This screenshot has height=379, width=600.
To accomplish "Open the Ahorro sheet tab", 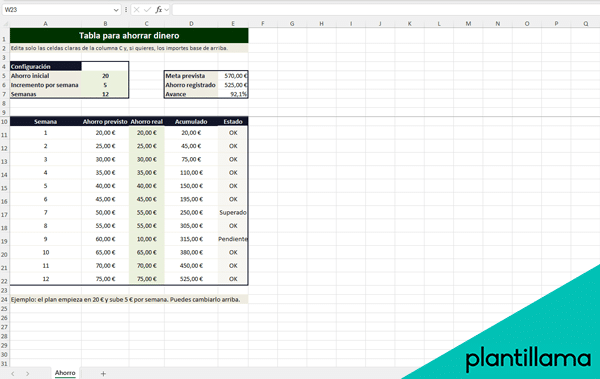I will coord(65,372).
